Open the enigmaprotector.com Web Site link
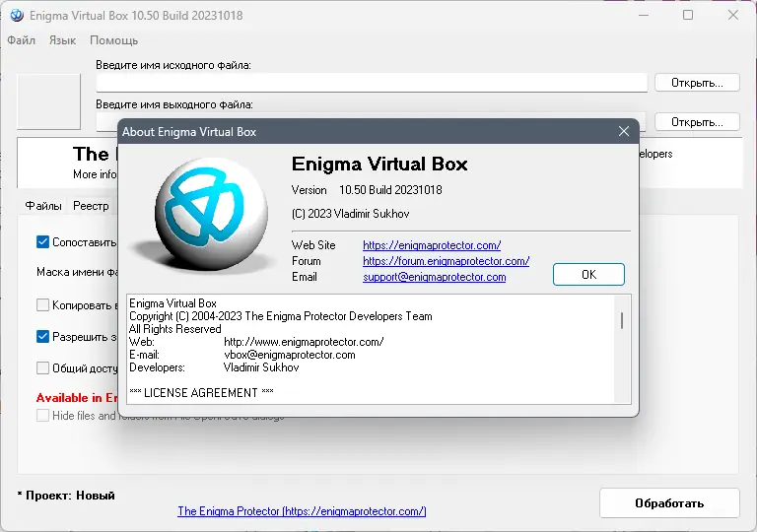Viewport: 757px width, 532px height. pos(432,245)
